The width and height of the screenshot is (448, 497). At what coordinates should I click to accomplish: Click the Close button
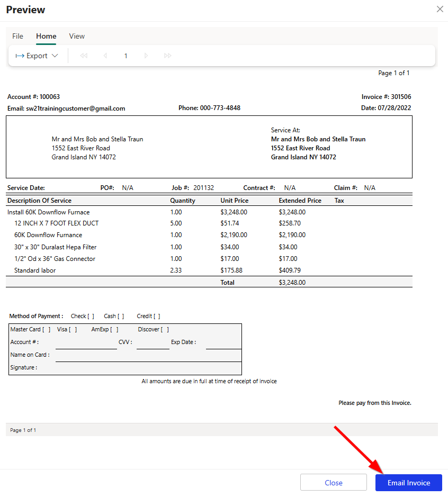click(x=333, y=482)
